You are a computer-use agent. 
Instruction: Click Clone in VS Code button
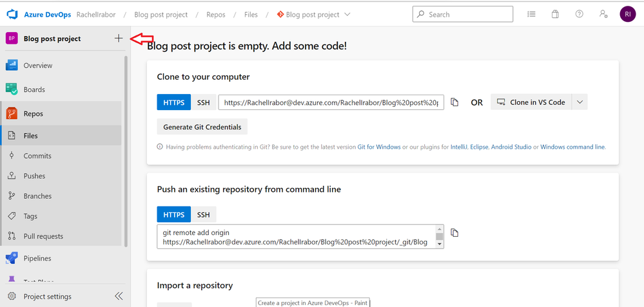point(531,102)
